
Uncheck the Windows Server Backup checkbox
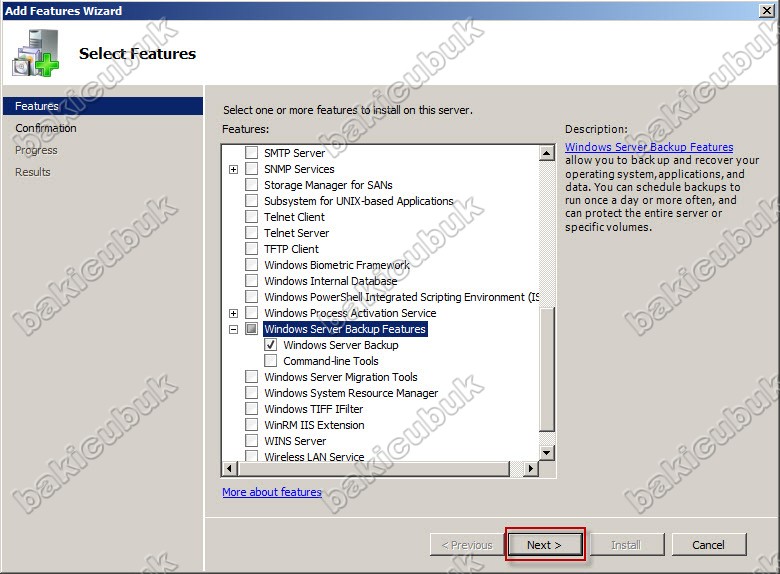tap(271, 345)
